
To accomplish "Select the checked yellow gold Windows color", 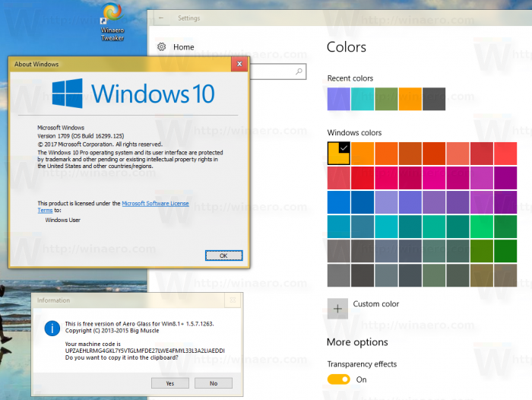I will coord(339,154).
